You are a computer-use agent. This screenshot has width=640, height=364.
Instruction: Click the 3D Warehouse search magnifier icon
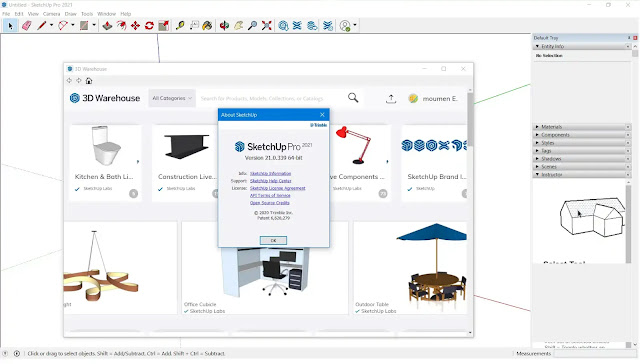[353, 98]
